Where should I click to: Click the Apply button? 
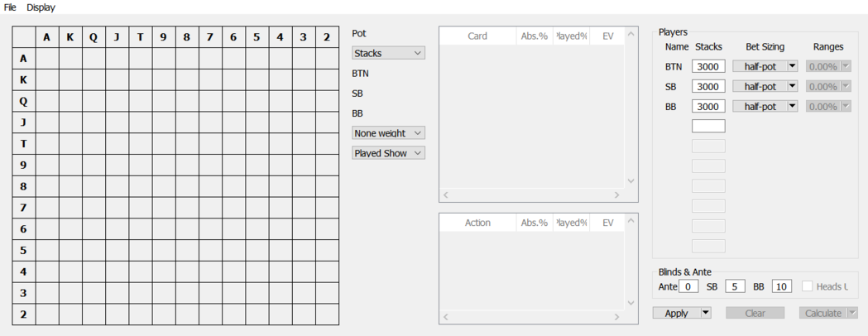tap(676, 313)
